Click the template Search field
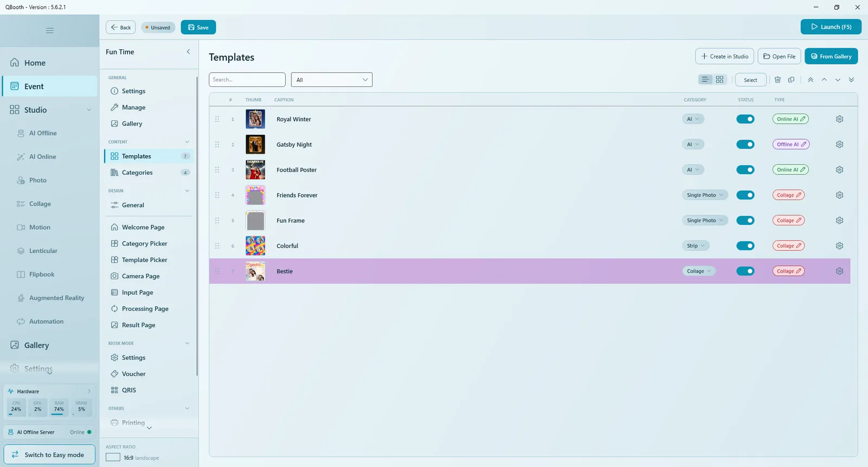The width and height of the screenshot is (868, 467). click(x=247, y=80)
